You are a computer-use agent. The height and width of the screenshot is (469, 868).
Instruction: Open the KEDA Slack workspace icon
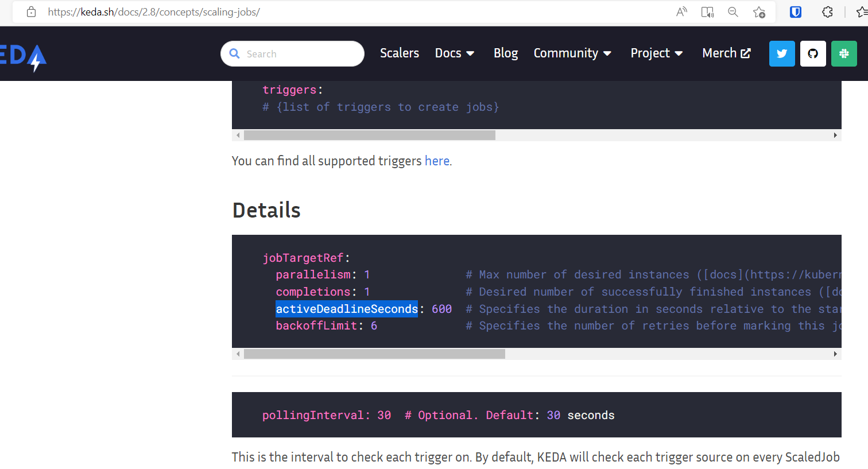click(x=844, y=53)
